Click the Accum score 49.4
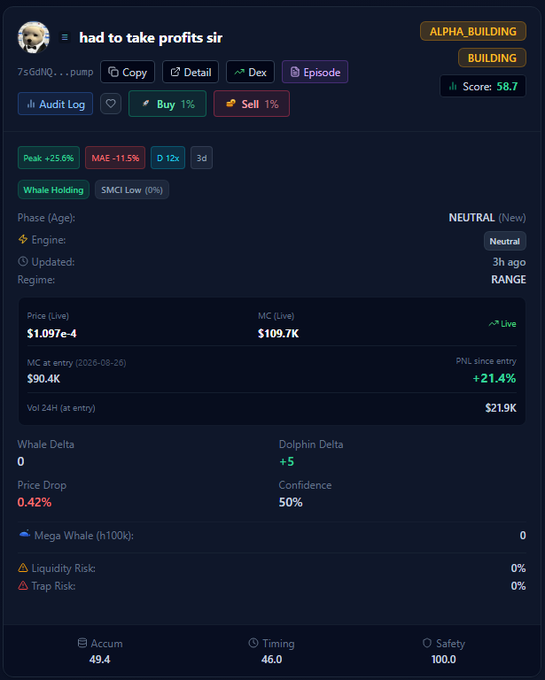Screen dimensions: 545x680 coord(100,659)
